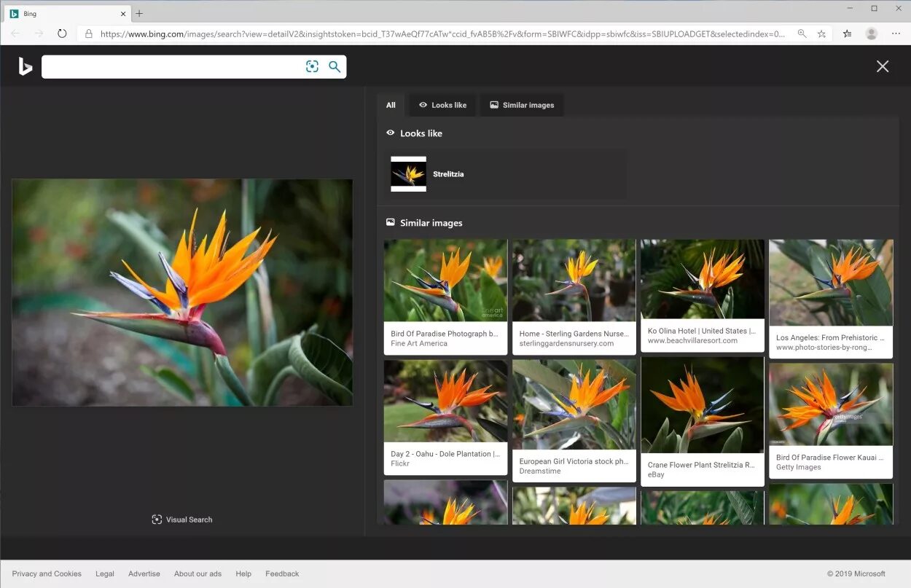Image resolution: width=911 pixels, height=588 pixels.
Task: Click the Dreamstime source text
Action: [540, 471]
